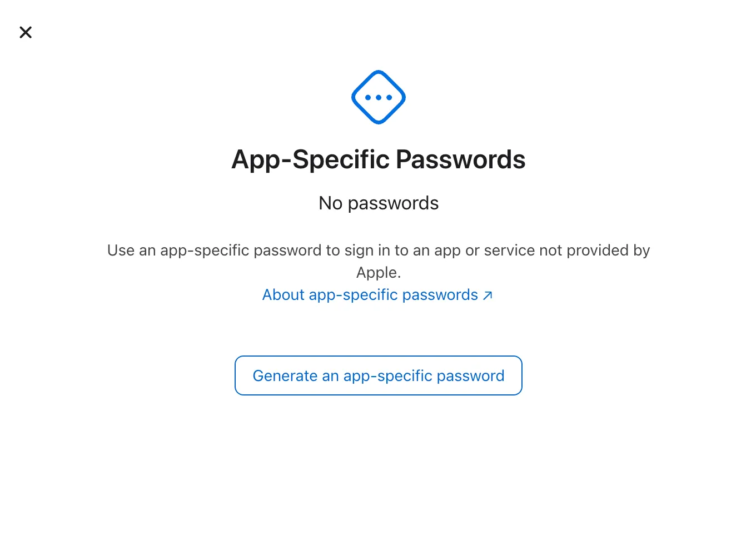The width and height of the screenshot is (756, 551).
Task: Click the App-Specific Passwords heading text
Action: point(379,159)
